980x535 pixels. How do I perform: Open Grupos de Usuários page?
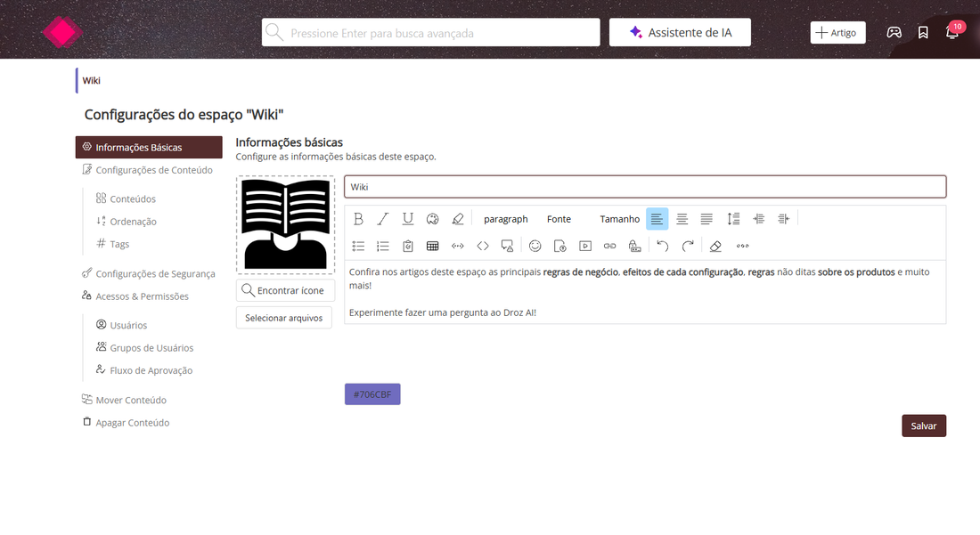tap(144, 348)
